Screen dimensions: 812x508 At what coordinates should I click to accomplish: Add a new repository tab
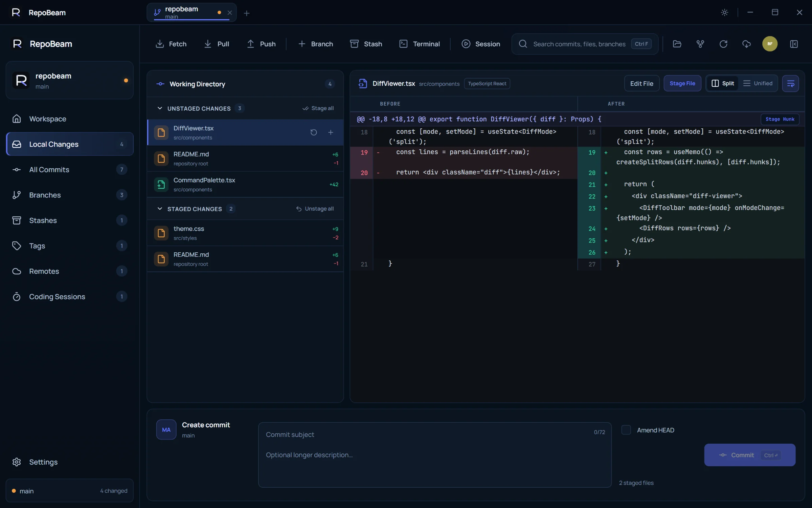(247, 13)
